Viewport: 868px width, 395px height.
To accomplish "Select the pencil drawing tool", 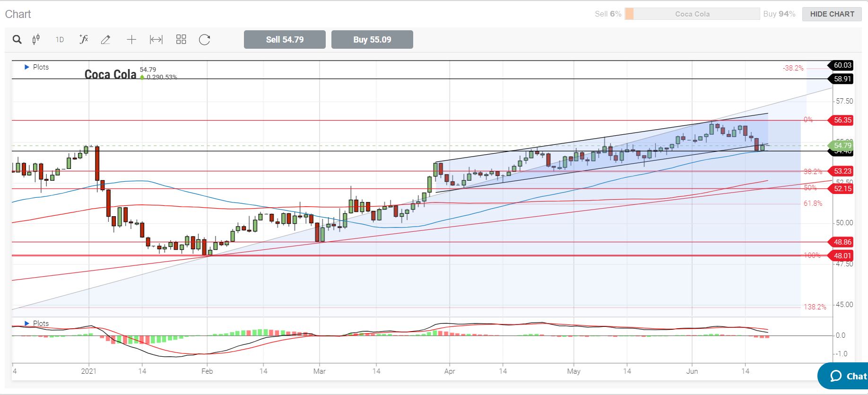I will (105, 40).
